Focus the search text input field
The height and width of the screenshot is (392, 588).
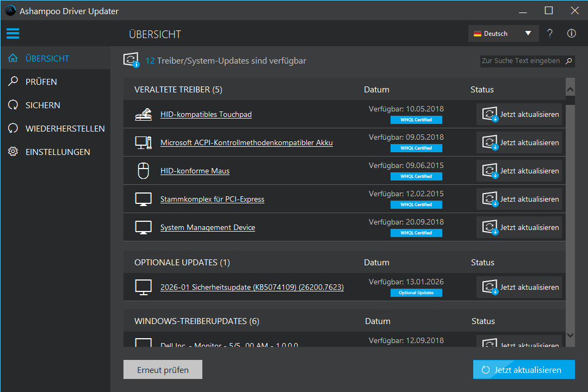coord(521,61)
